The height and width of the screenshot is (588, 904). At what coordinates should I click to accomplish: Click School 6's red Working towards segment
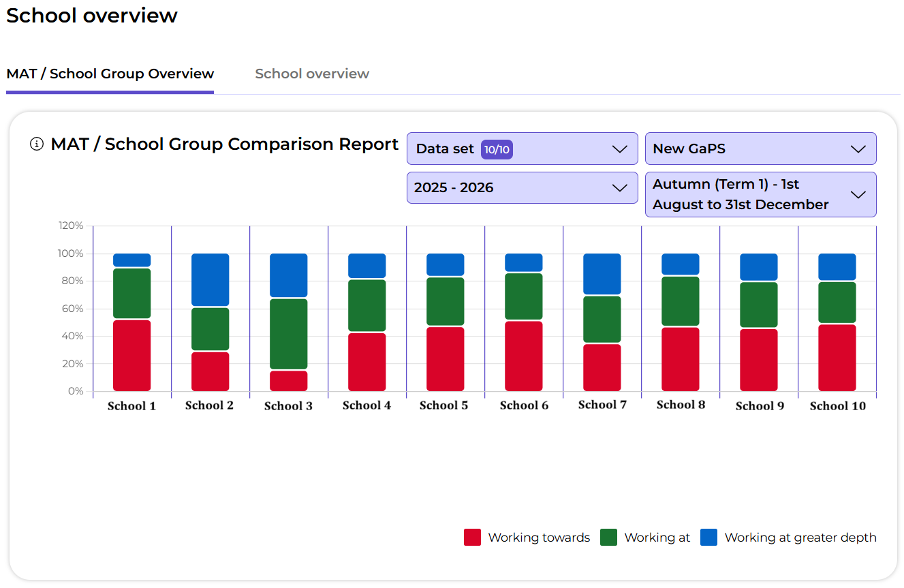tap(524, 356)
